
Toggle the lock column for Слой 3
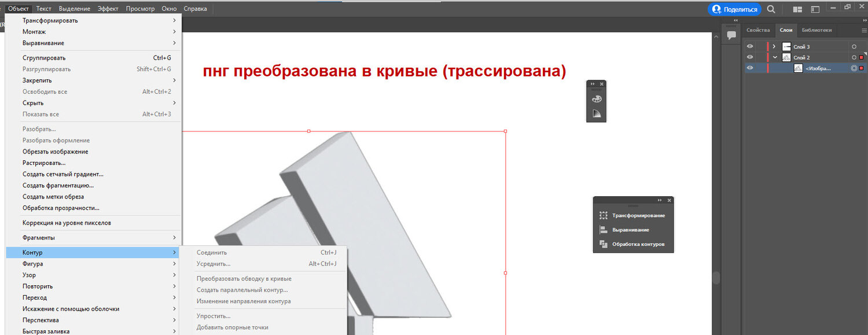(761, 46)
